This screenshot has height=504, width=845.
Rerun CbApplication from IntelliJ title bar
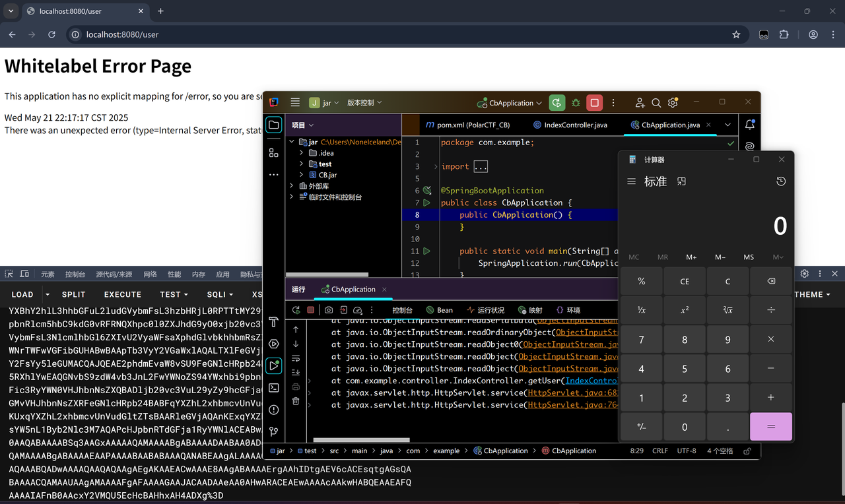(x=557, y=103)
